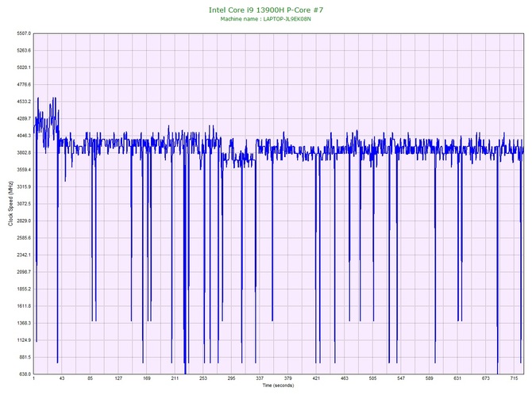Select the 5263.6 y-axis value

pos(24,51)
